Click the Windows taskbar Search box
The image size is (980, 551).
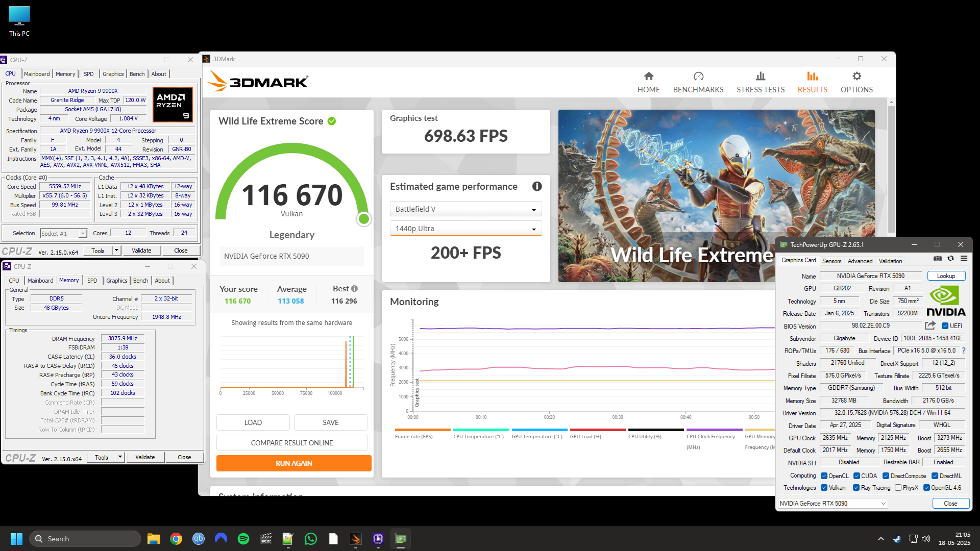tap(85, 539)
